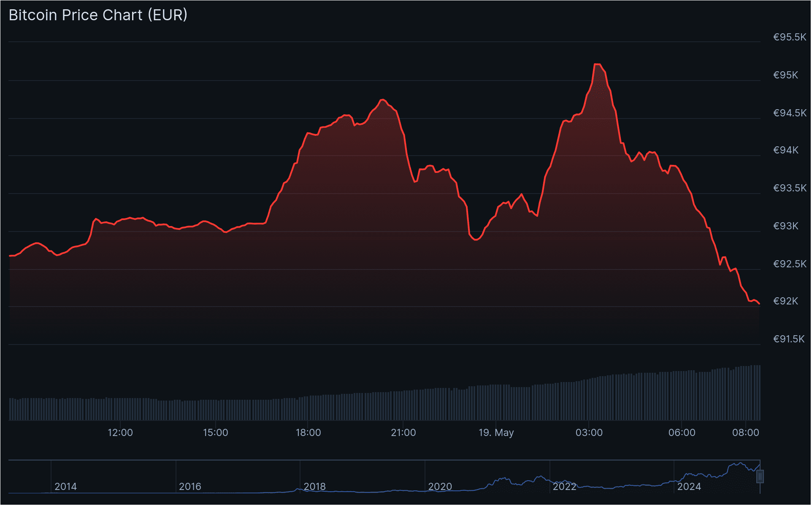
Task: Click 2014 in the navigator timeline
Action: (x=66, y=487)
